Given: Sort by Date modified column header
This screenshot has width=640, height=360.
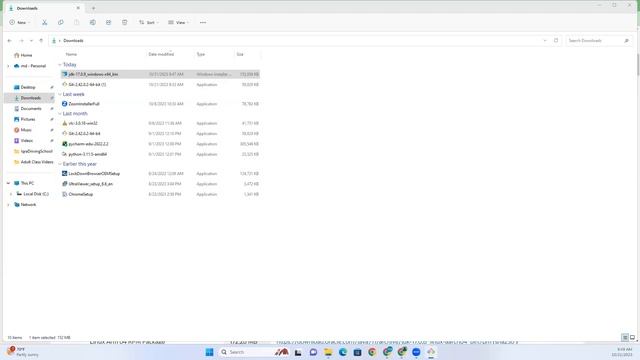Looking at the screenshot, I should [161, 54].
